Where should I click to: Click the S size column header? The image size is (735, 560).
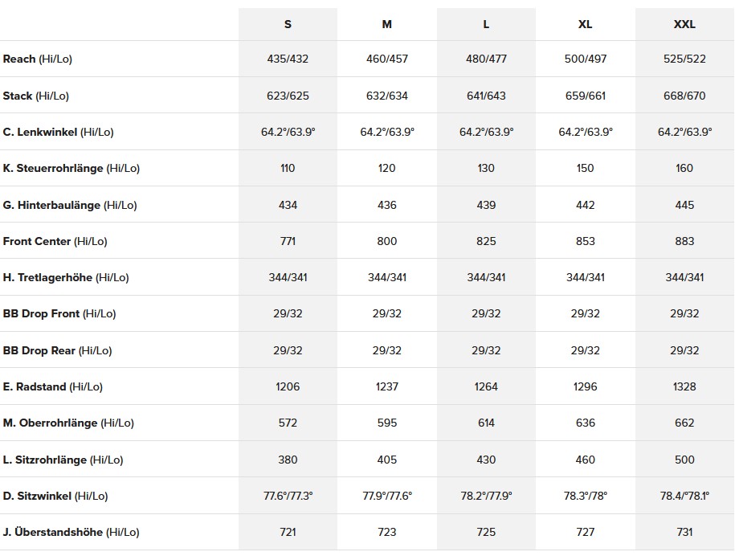point(288,24)
